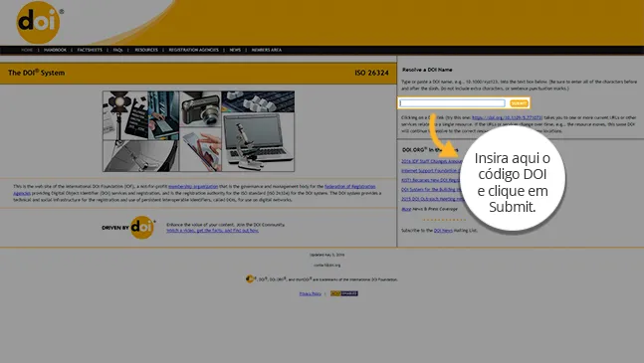
Task: Open the Internet Support Foundation news link
Action: (x=430, y=171)
